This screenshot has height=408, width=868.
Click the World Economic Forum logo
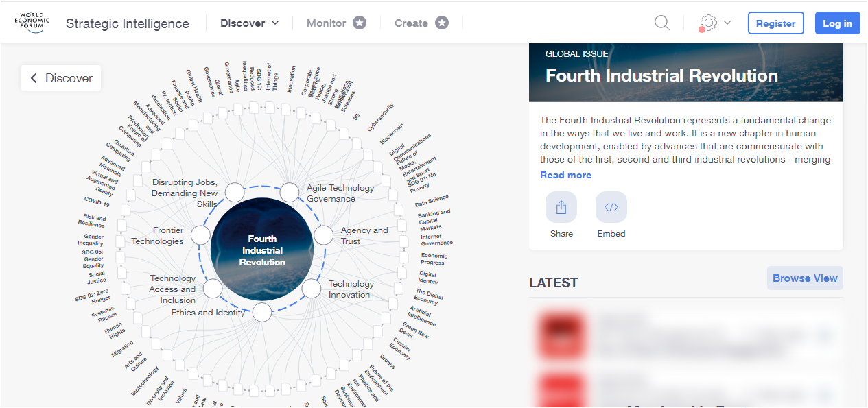click(x=33, y=23)
